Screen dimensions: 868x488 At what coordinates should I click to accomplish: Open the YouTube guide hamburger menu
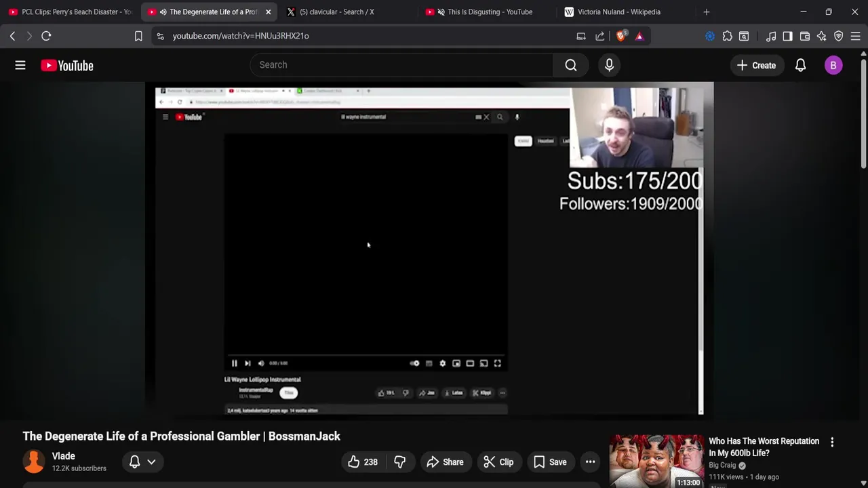click(x=20, y=65)
